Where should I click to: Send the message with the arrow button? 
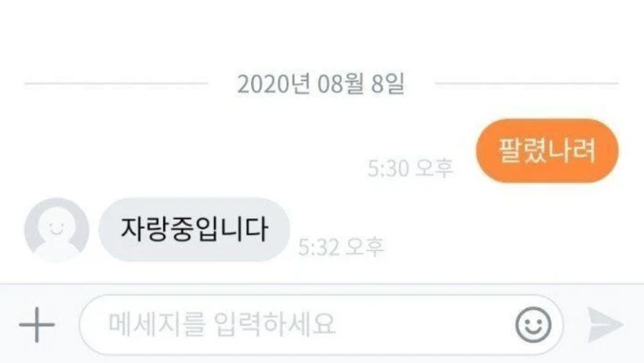[x=605, y=325]
